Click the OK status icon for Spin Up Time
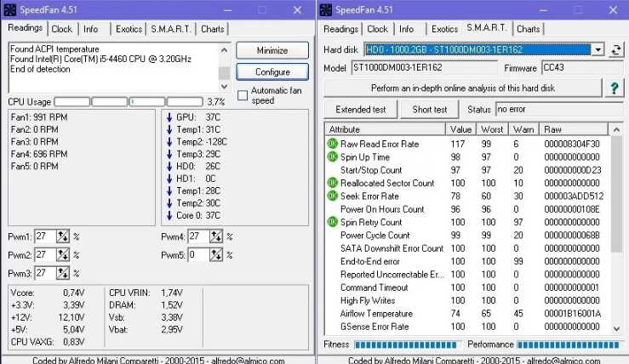The height and width of the screenshot is (364, 629). coord(333,156)
